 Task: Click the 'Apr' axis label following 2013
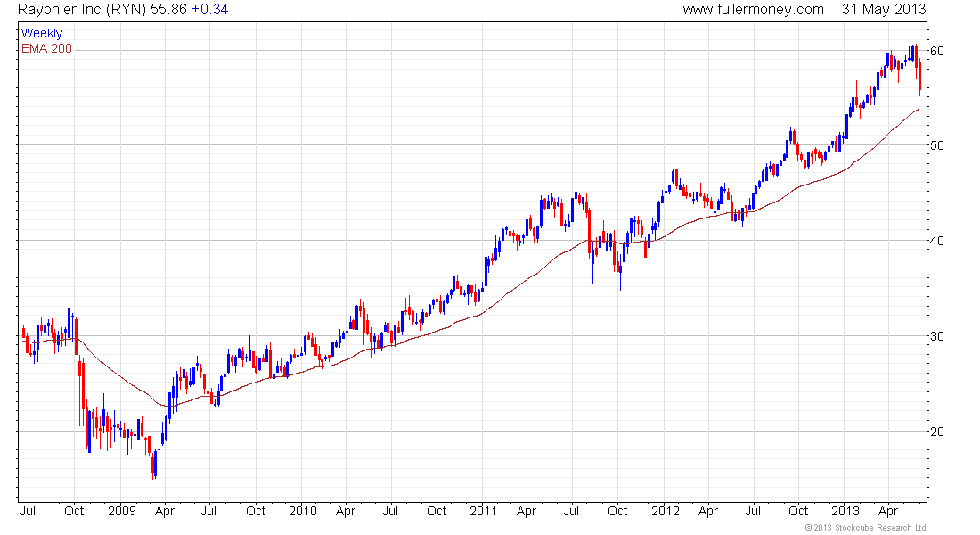coord(888,512)
